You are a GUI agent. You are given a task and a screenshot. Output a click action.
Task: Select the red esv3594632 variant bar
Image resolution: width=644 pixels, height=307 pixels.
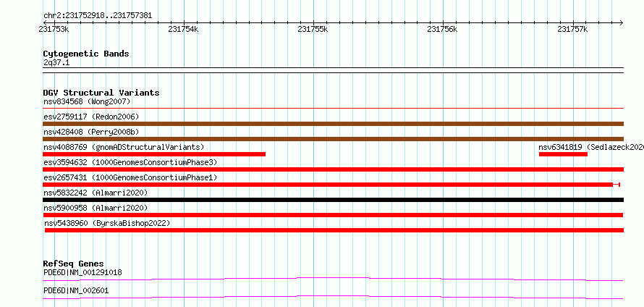click(x=333, y=169)
